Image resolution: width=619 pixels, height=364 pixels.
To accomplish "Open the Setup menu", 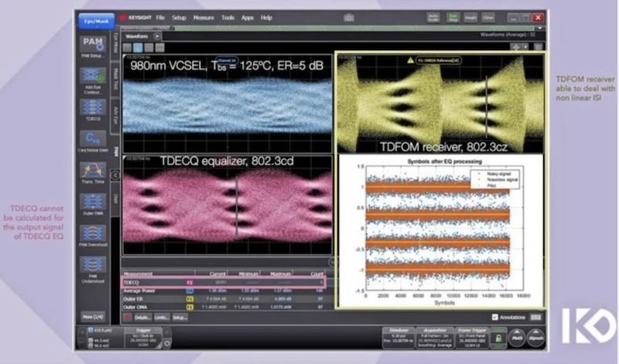I will coord(179,18).
